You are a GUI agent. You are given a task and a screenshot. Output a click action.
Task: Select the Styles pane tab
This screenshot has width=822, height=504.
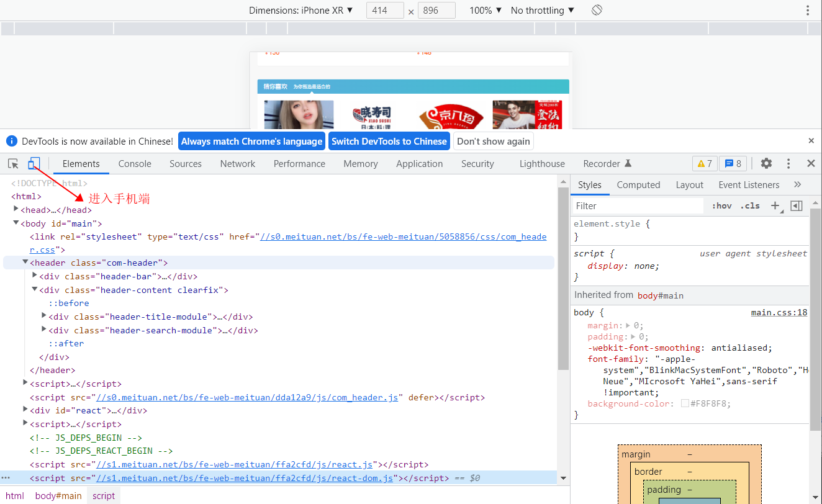590,185
